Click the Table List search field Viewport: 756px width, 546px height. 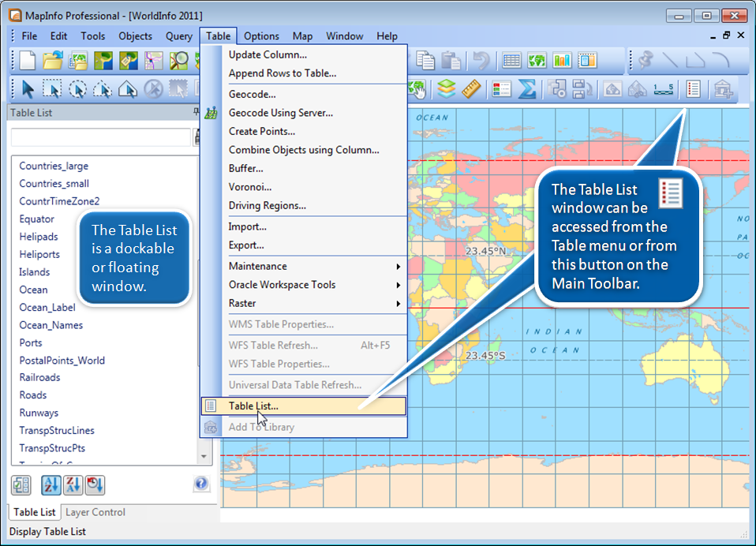[x=101, y=137]
